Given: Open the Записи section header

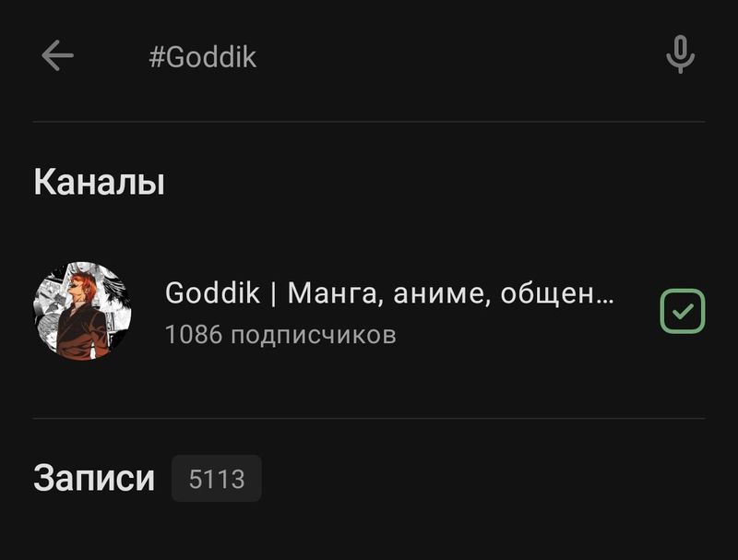Looking at the screenshot, I should click(x=94, y=478).
